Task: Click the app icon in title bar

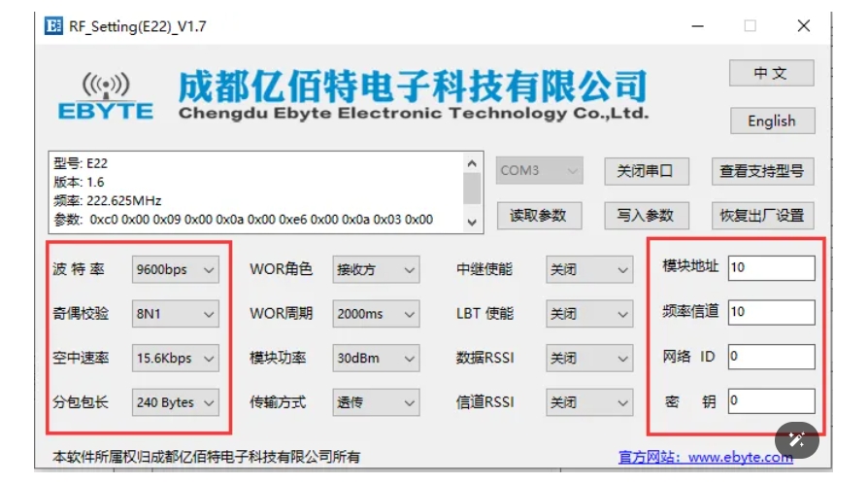Action: (x=54, y=26)
